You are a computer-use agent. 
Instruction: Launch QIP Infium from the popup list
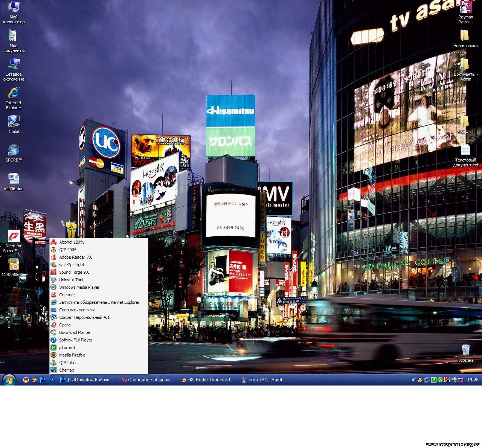pyautogui.click(x=99, y=363)
